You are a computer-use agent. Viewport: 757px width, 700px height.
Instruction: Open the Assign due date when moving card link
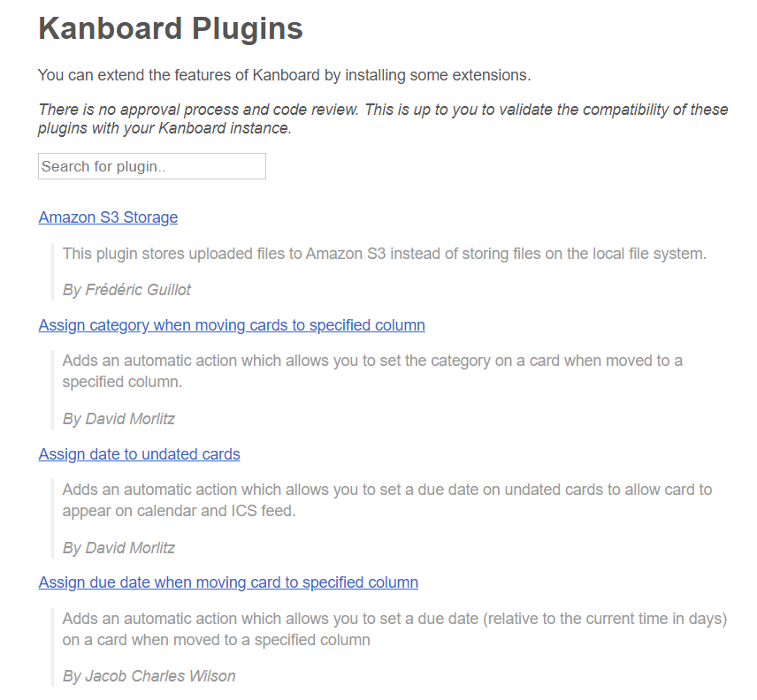228,582
